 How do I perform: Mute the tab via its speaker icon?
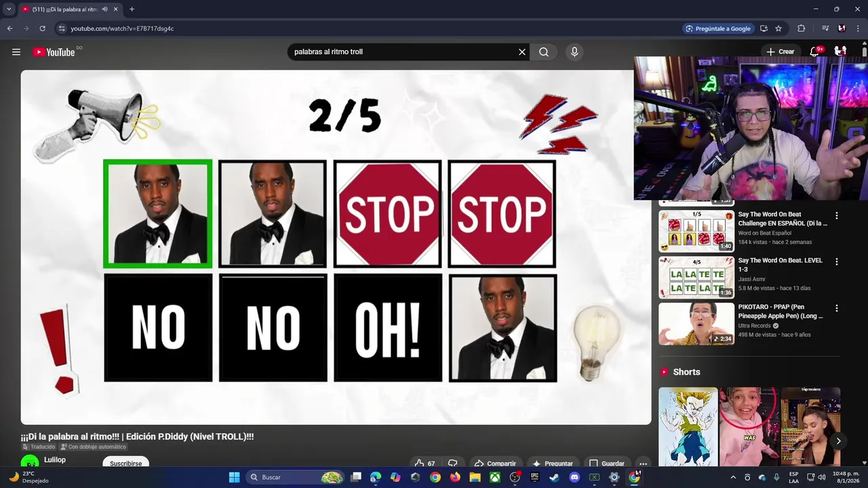pos(104,9)
